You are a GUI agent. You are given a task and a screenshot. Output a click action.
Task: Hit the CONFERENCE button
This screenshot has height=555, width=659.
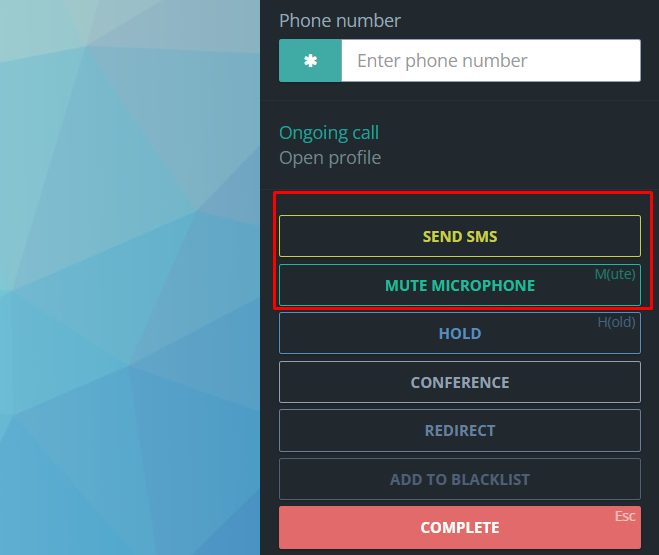[459, 383]
